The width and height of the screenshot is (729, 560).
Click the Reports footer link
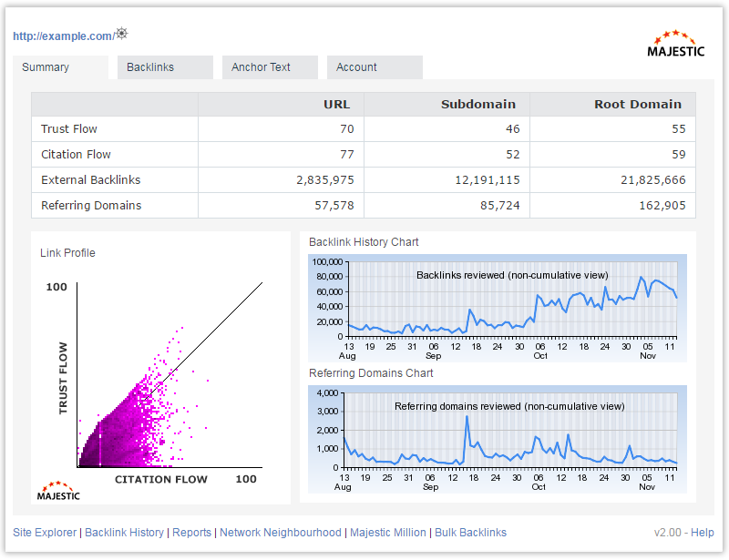click(191, 533)
